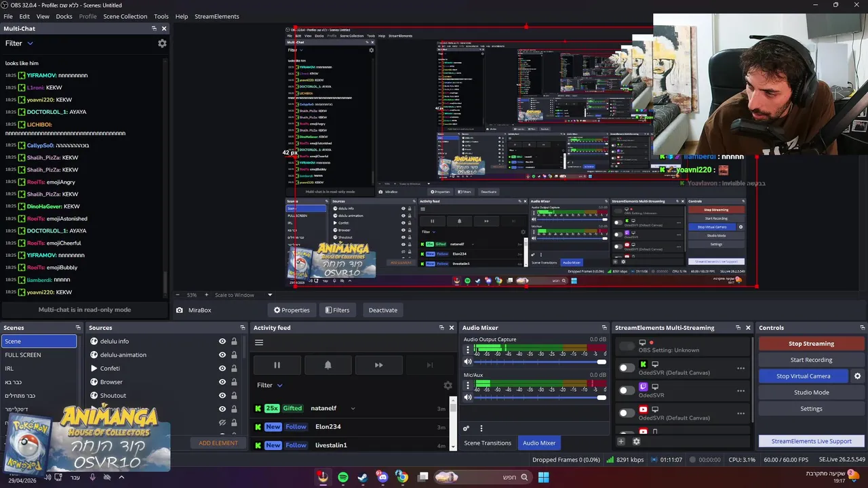The image size is (868, 488).
Task: Open the Scene Collection menu
Action: click(125, 16)
